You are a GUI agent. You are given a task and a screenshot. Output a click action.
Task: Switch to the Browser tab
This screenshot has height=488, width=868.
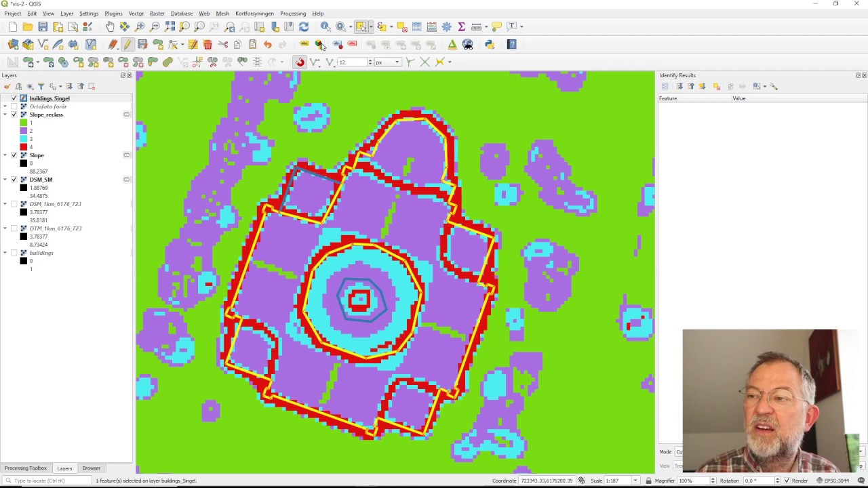(x=91, y=468)
